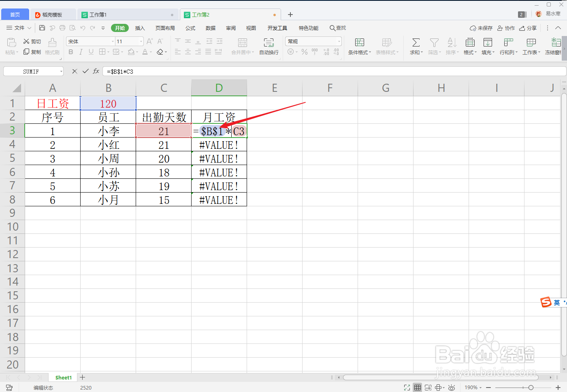Open a new document tab with the plus button
The height and width of the screenshot is (392, 567).
(x=290, y=15)
